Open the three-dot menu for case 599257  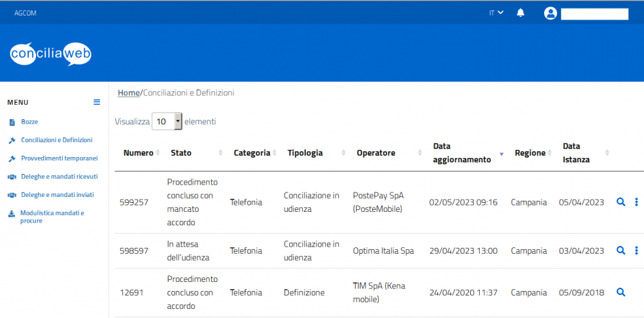pos(636,202)
